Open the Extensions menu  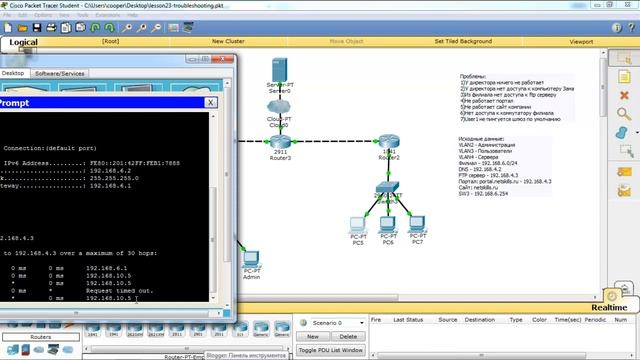[108, 15]
